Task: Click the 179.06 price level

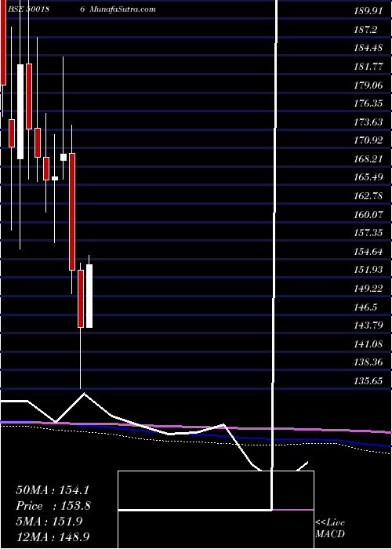Action: [368, 85]
